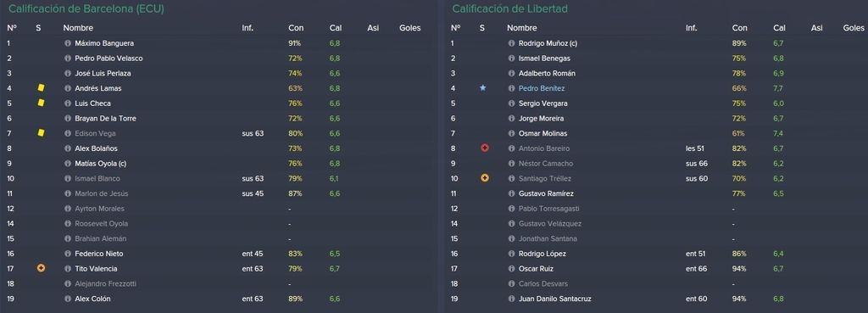Click info icon beside Oscar Ruiz

[511, 269]
